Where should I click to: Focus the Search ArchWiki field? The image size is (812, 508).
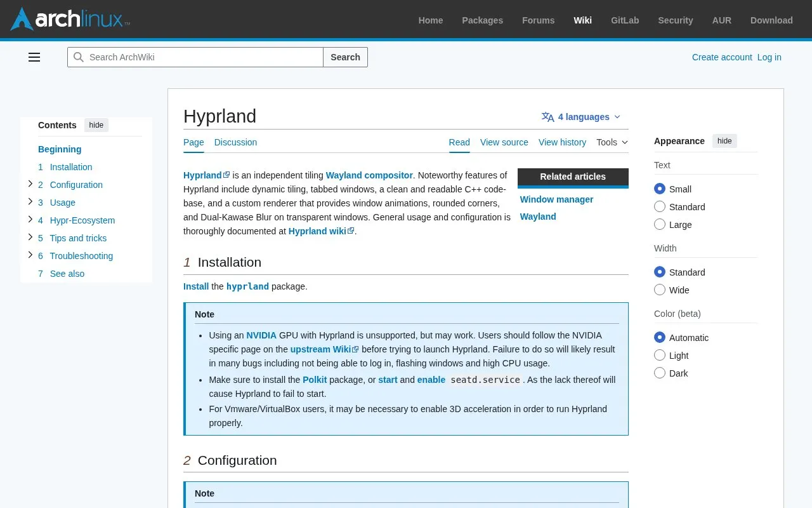[x=195, y=57]
